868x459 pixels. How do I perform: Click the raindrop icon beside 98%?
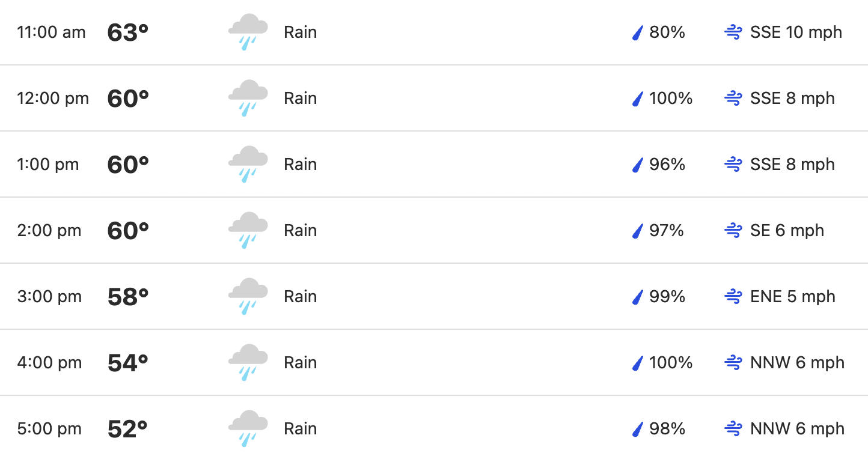tap(638, 429)
